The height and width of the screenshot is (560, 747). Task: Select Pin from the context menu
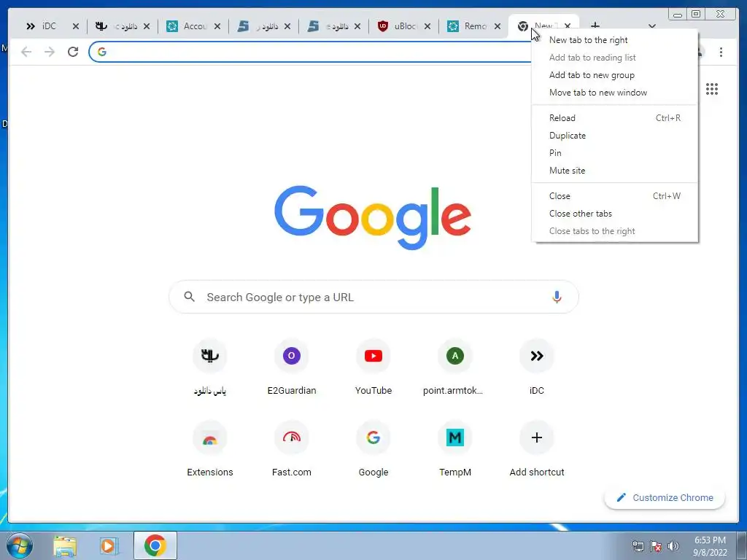pyautogui.click(x=614, y=153)
